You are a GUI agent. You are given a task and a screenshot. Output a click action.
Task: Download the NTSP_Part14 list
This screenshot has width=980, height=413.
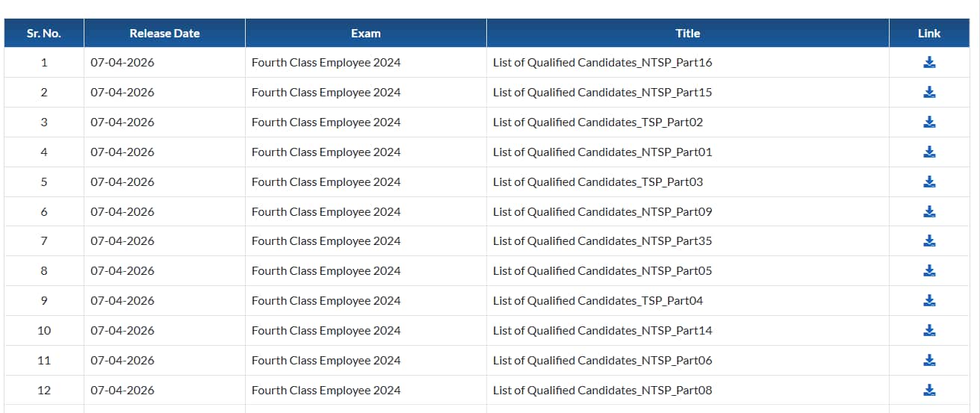(929, 330)
